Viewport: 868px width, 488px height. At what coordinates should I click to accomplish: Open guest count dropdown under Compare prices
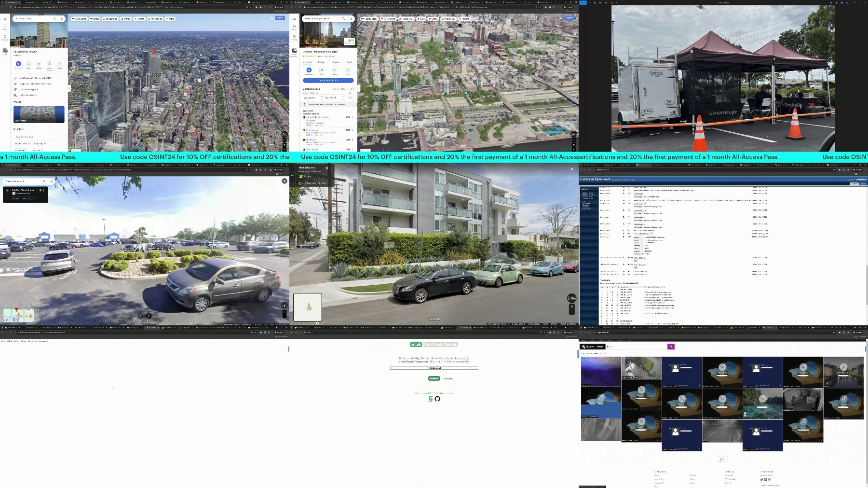[x=350, y=98]
